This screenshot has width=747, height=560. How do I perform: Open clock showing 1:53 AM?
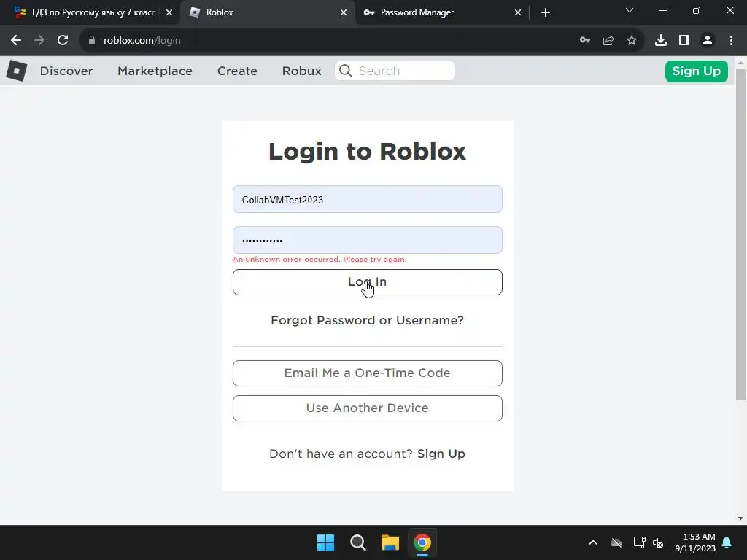pos(695,542)
